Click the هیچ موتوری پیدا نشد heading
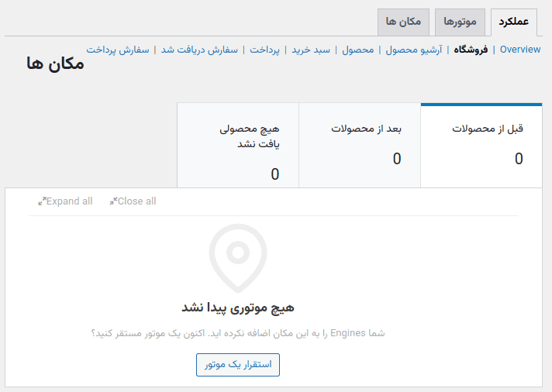 238,308
